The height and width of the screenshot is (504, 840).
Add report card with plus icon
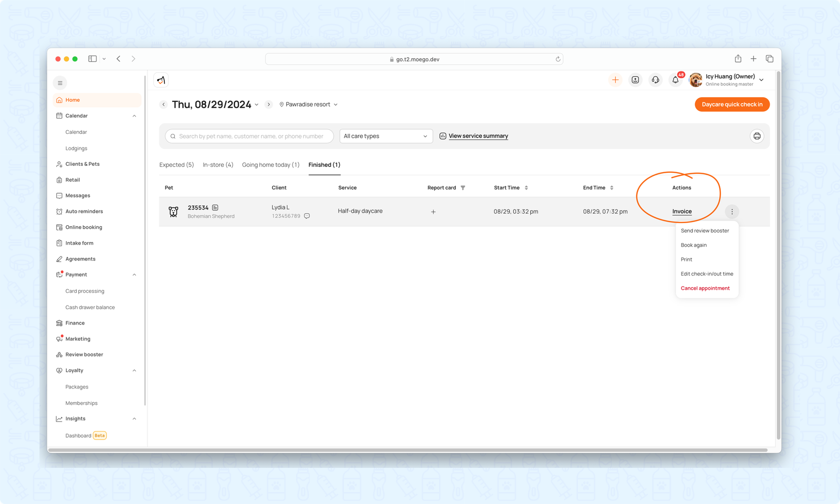pos(433,212)
